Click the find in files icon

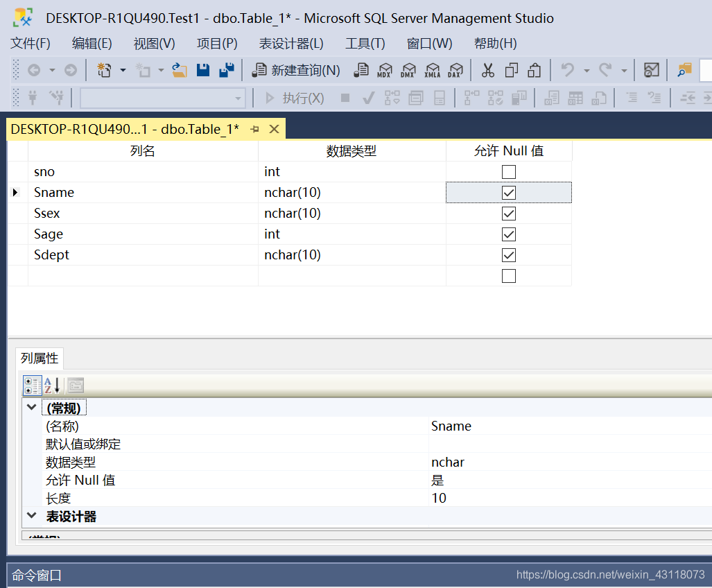pyautogui.click(x=684, y=70)
